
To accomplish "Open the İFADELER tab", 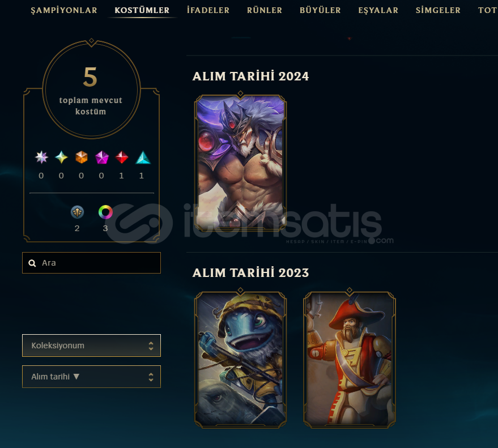I will click(x=208, y=10).
